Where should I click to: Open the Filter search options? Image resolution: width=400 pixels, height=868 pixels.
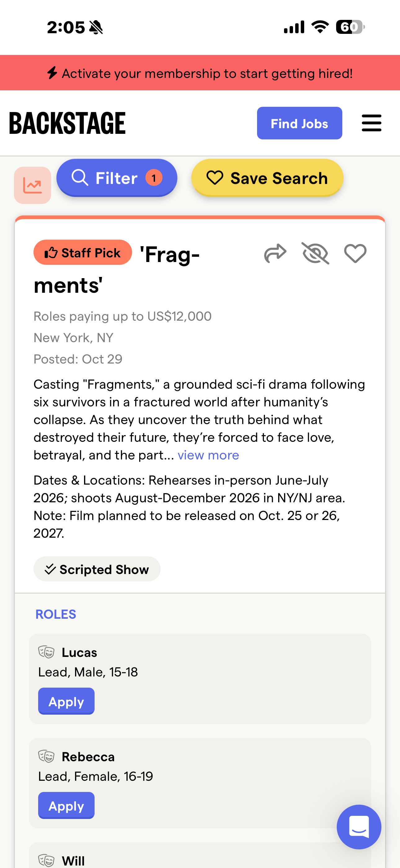pyautogui.click(x=117, y=178)
